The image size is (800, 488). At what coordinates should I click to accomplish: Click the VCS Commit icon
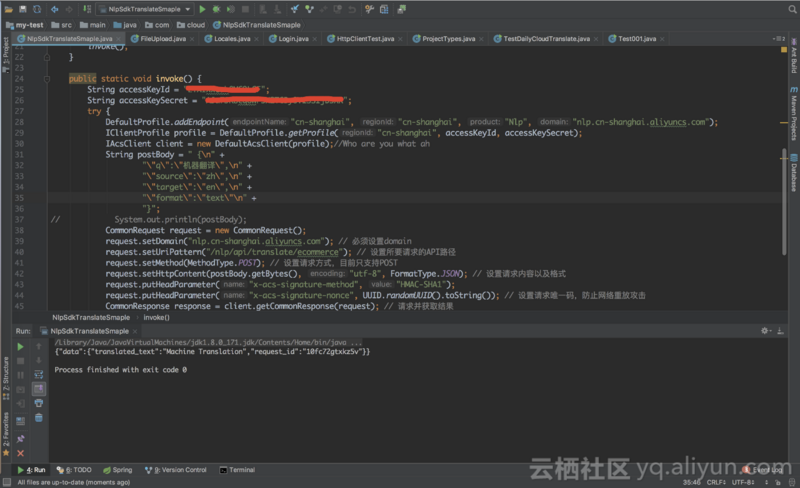(x=309, y=9)
